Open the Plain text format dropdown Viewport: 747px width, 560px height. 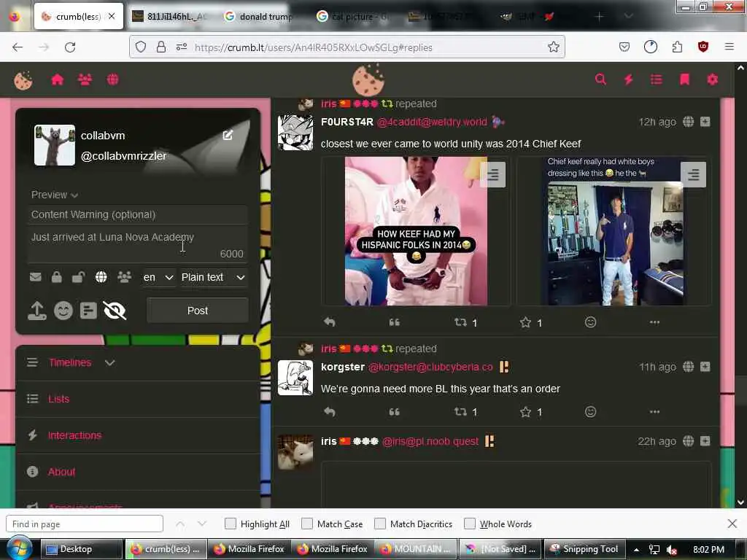point(213,277)
